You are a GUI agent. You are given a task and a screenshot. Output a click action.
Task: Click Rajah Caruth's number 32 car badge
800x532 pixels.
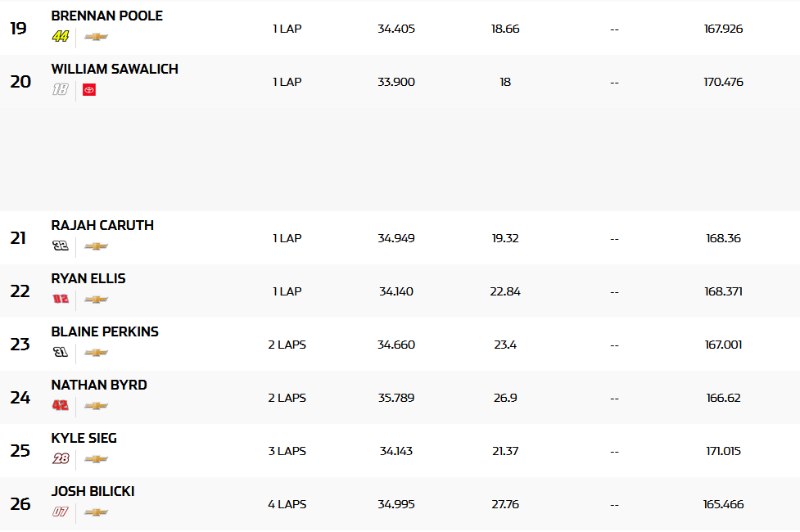point(61,246)
